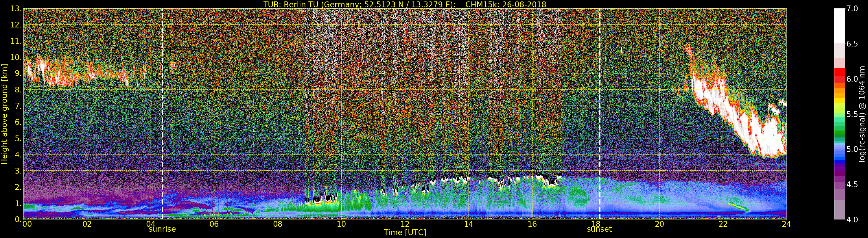Click the sunrise label below the time axis
Viewport: 868px width, 238px height.
click(162, 229)
